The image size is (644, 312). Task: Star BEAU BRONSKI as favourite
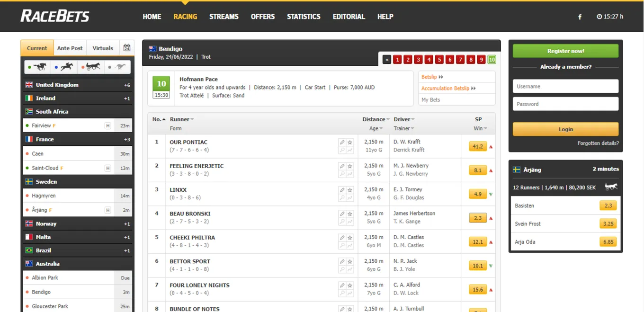[350, 214]
